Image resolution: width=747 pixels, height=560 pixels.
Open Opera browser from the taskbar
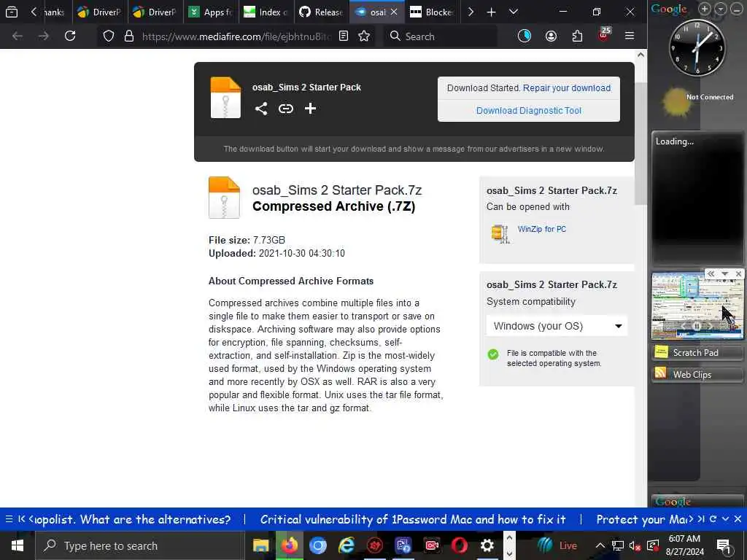click(460, 545)
